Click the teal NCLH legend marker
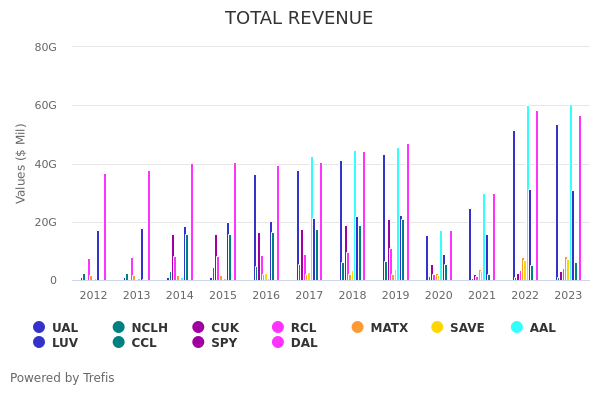This screenshot has height=400, width=600. point(119,327)
